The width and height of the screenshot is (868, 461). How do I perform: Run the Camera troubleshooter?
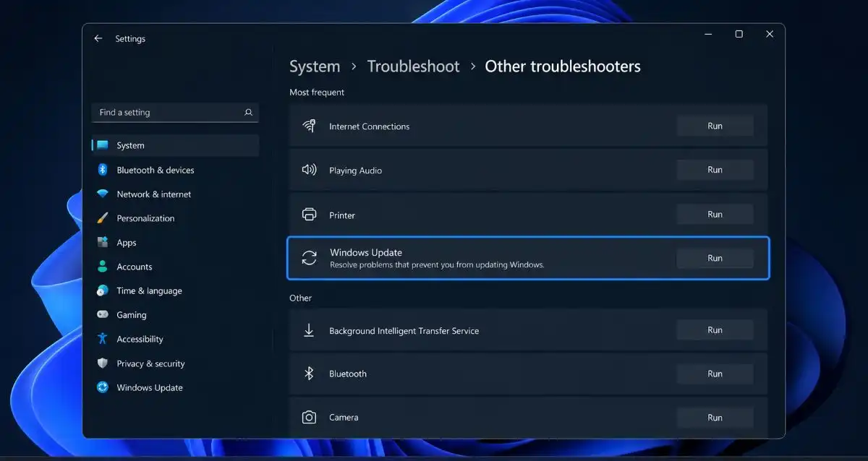click(x=715, y=418)
